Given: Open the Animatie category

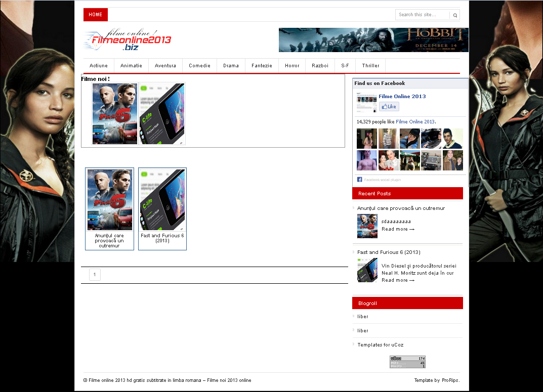Looking at the screenshot, I should (131, 66).
